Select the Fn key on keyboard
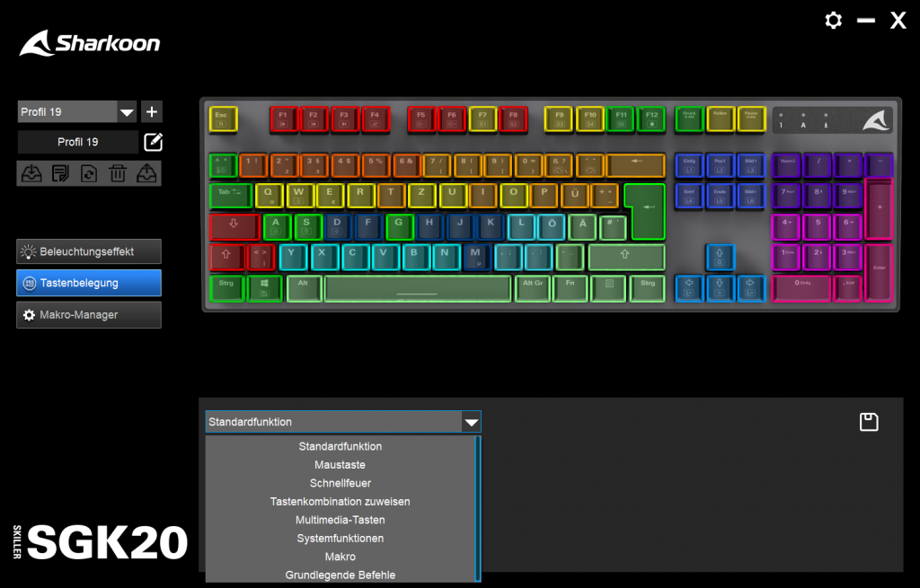The height and width of the screenshot is (588, 920). 570,288
